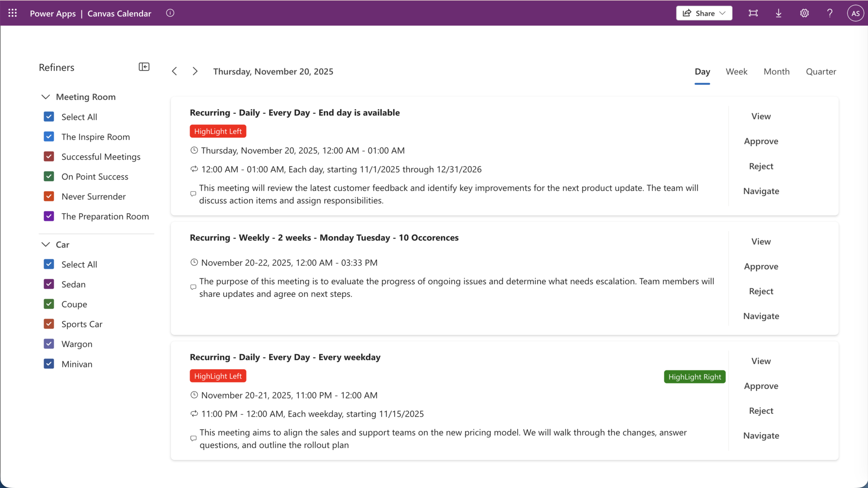Collapse the Car refiner group

(x=46, y=244)
